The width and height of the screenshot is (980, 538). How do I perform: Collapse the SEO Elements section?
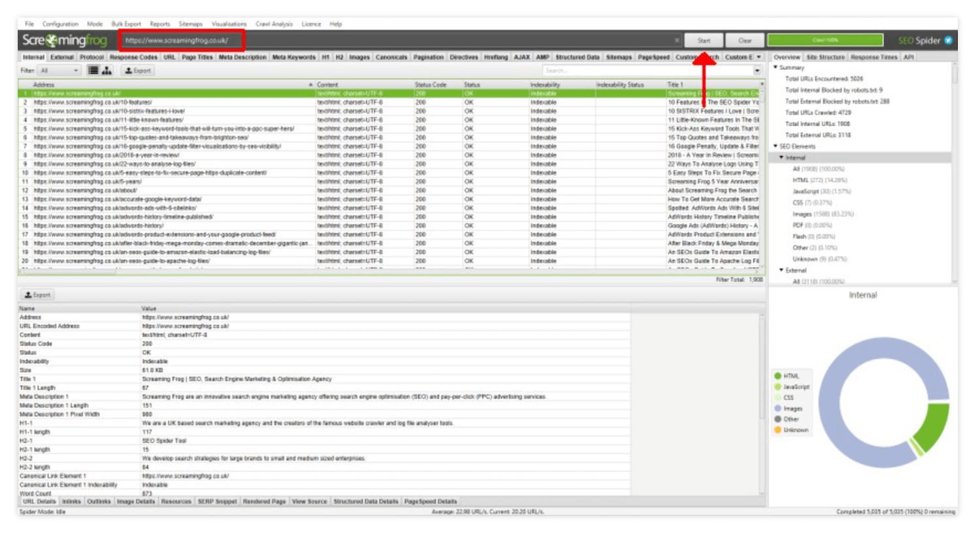[776, 146]
